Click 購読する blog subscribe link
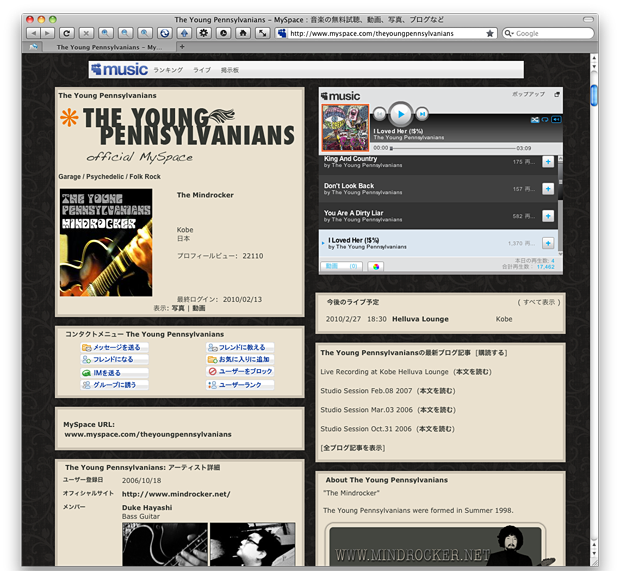This screenshot has width=620, height=571. point(491,353)
